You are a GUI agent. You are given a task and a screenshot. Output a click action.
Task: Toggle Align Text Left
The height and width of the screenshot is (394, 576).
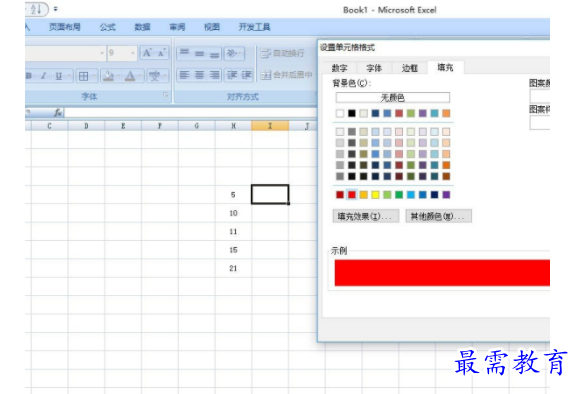click(x=184, y=75)
